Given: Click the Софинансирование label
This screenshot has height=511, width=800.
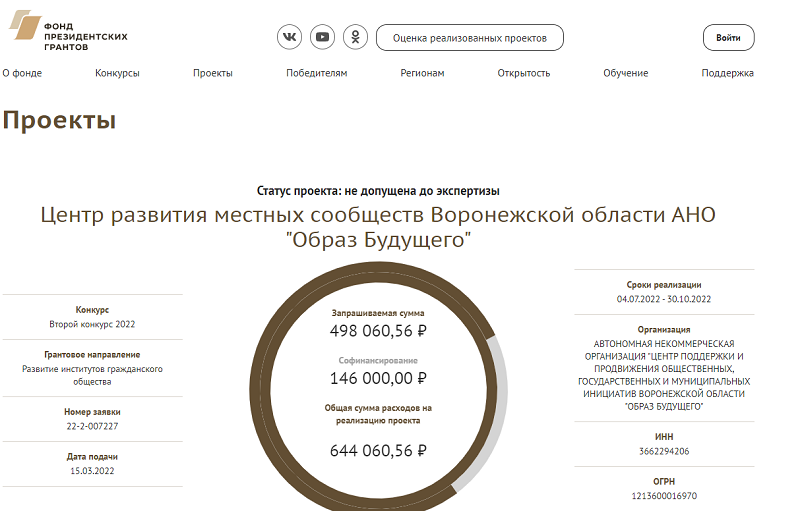Looking at the screenshot, I should pos(378,361).
